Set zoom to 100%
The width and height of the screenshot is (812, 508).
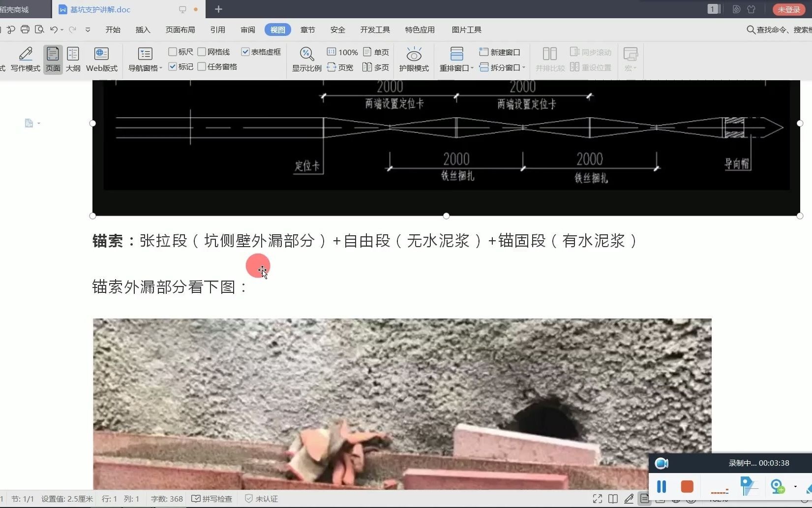[x=342, y=52]
